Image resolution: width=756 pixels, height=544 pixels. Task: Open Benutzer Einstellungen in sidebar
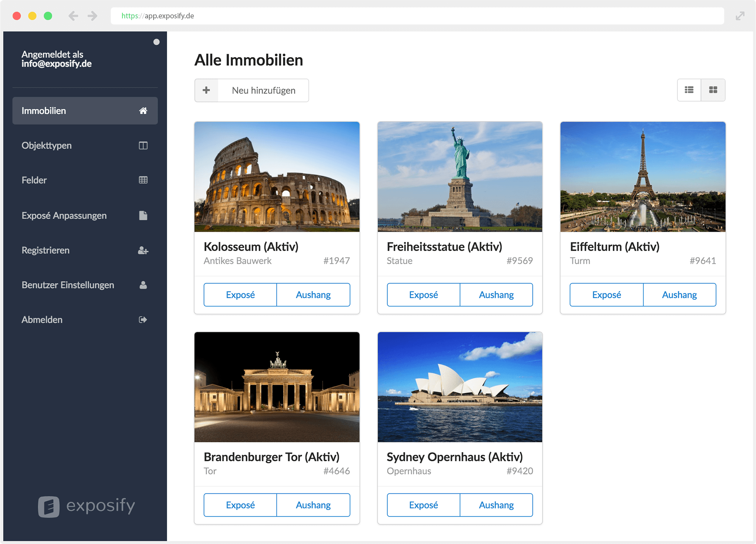coord(85,285)
